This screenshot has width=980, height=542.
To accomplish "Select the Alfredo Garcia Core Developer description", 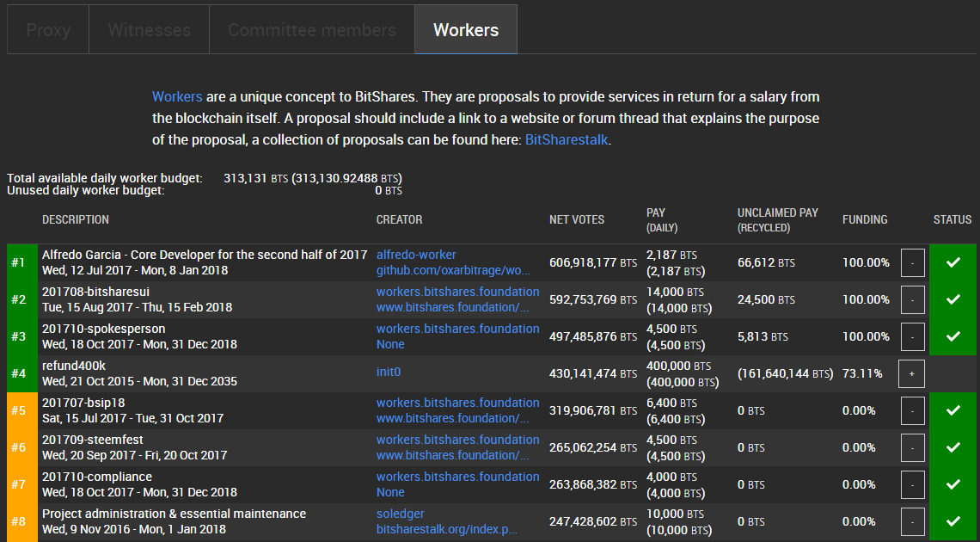I will [x=205, y=255].
